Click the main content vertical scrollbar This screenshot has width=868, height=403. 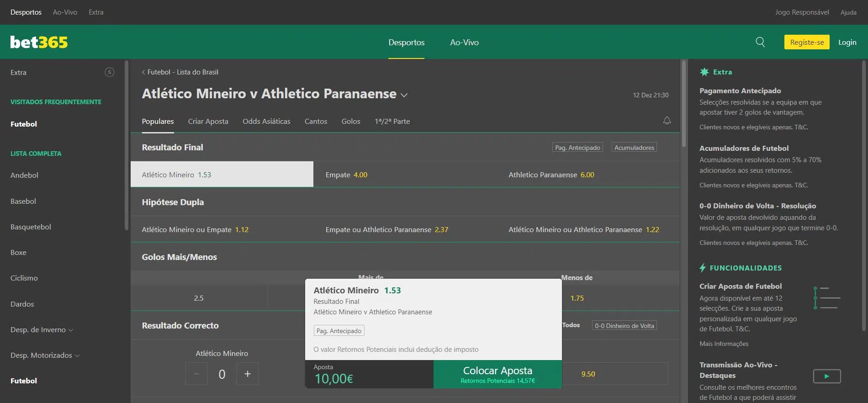coord(684,104)
